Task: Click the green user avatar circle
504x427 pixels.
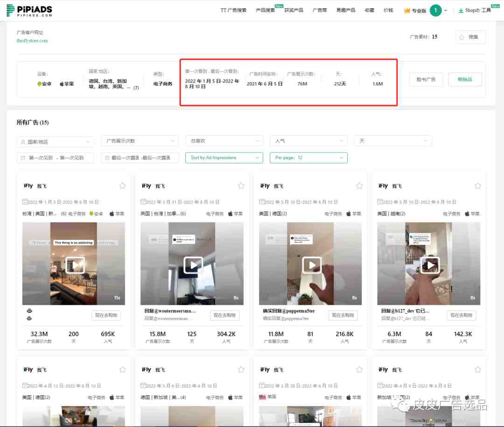Action: [435, 10]
